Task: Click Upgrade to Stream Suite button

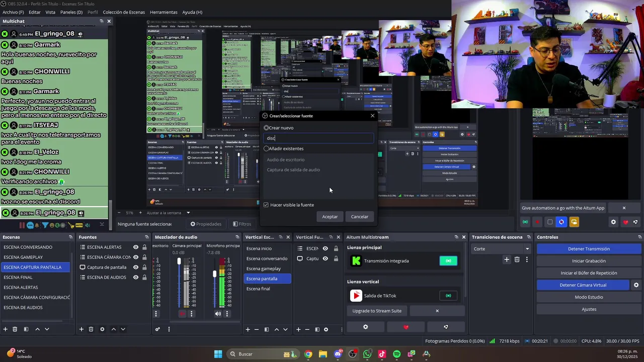Action: pyautogui.click(x=377, y=311)
